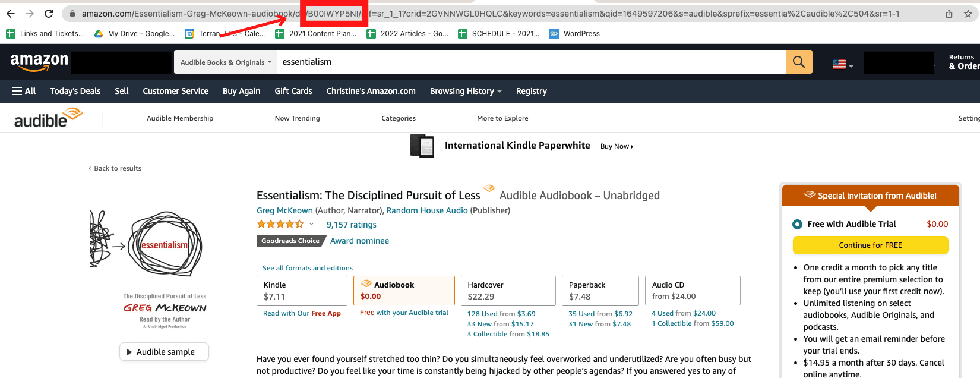
Task: Click the Kindle Paperwhite device image
Action: click(x=422, y=146)
